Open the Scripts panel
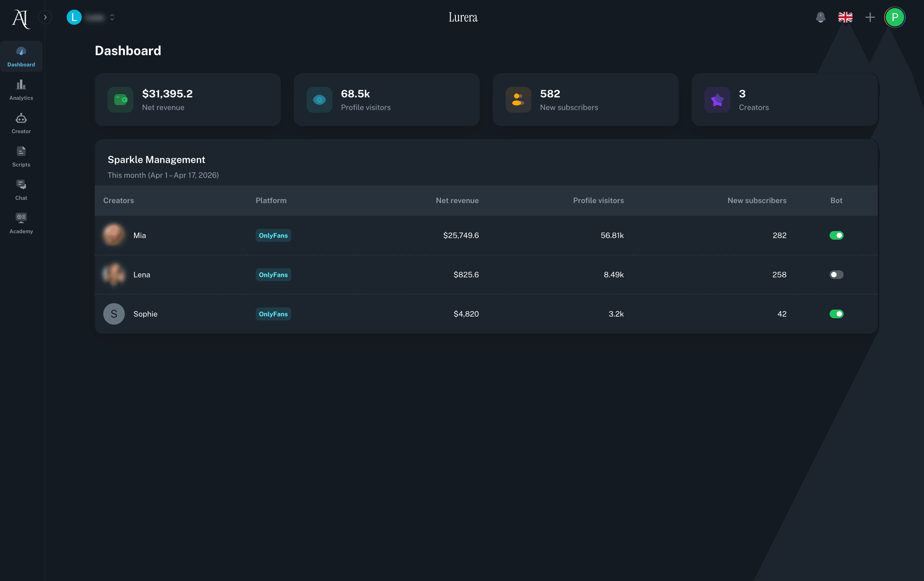 (x=21, y=156)
